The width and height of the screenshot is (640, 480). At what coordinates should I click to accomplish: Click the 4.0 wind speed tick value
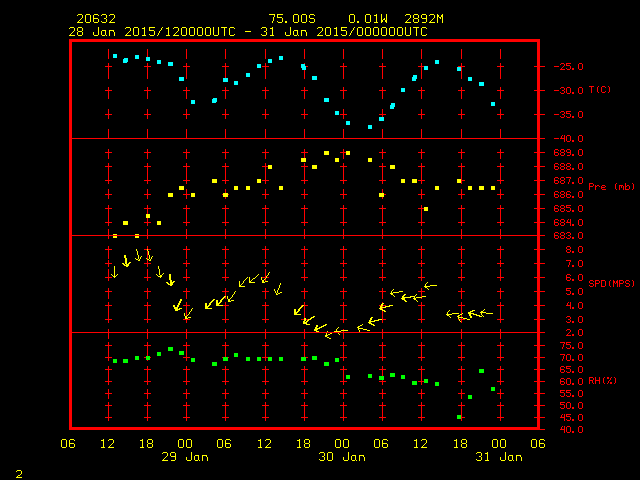tap(575, 306)
